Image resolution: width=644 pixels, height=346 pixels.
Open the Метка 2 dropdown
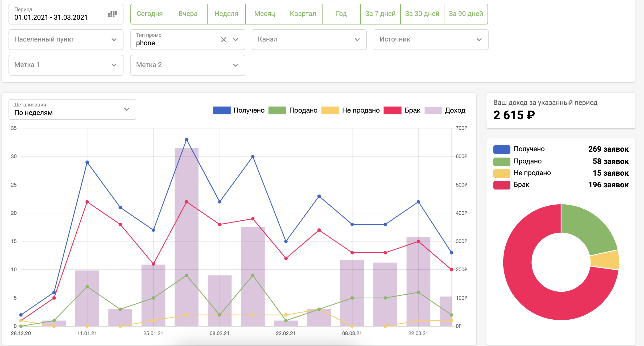188,65
